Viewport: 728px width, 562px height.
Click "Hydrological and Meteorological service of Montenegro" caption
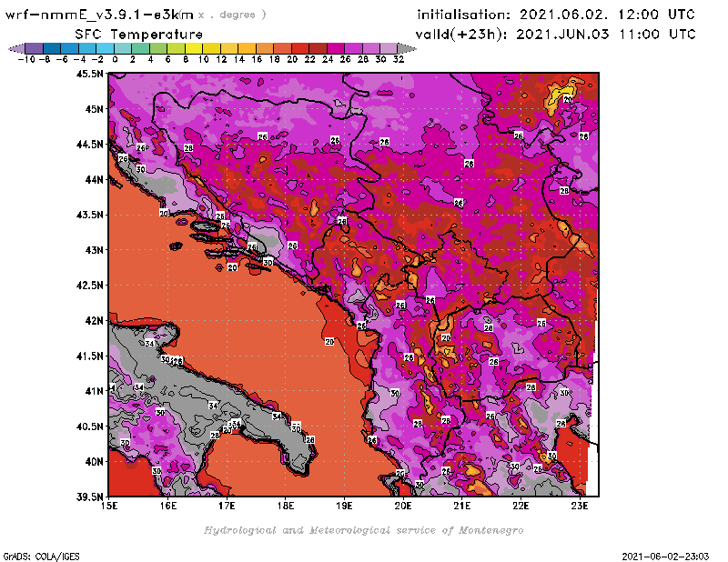pos(363,530)
